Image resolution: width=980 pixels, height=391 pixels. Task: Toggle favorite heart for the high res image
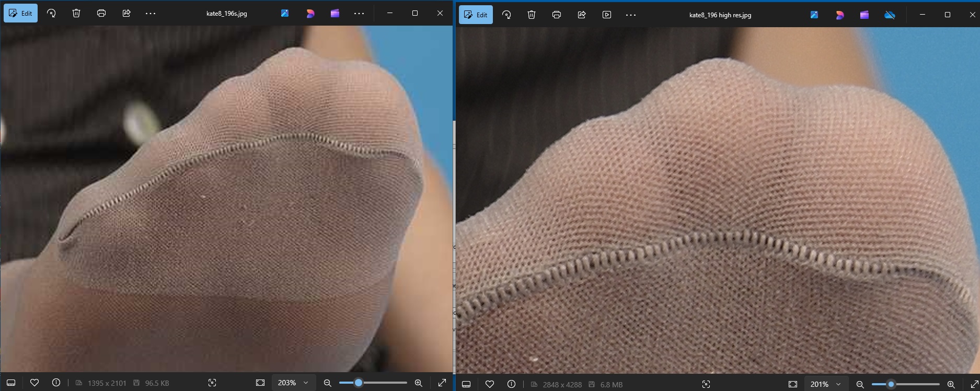[490, 384]
